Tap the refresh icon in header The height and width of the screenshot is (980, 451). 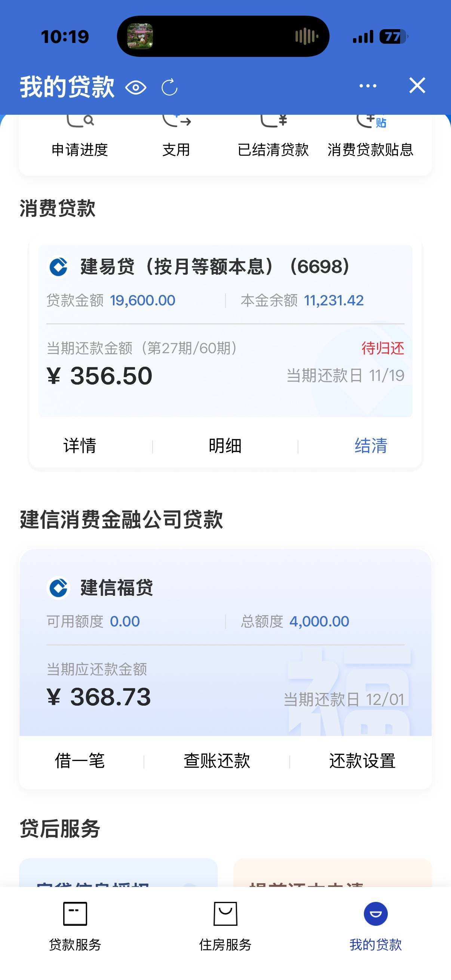coord(169,87)
